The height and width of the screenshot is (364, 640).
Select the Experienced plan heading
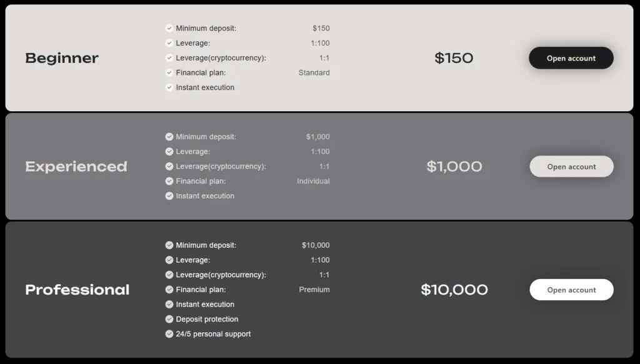point(76,167)
